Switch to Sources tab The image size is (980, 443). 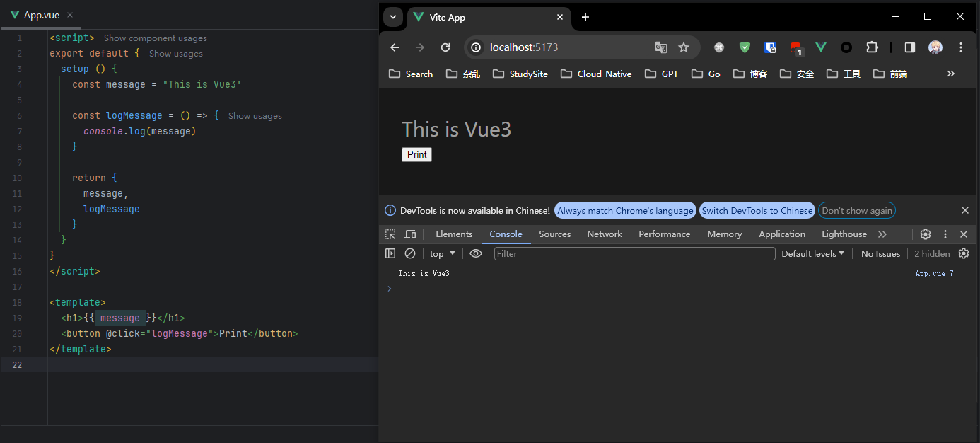(555, 234)
